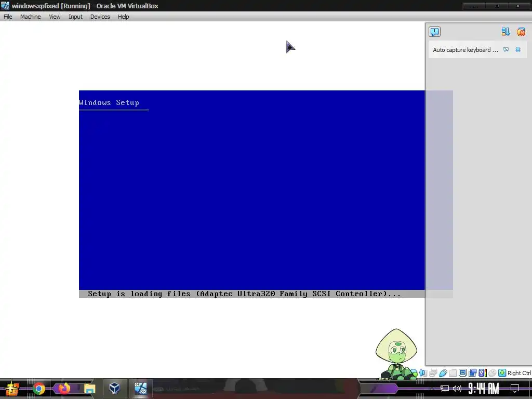The image size is (532, 399).
Task: Click the shared folders status bar indicator
Action: click(453, 373)
